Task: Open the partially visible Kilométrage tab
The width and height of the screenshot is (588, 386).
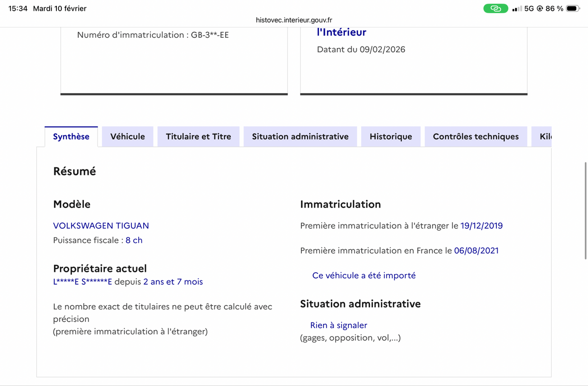Action: click(542, 137)
